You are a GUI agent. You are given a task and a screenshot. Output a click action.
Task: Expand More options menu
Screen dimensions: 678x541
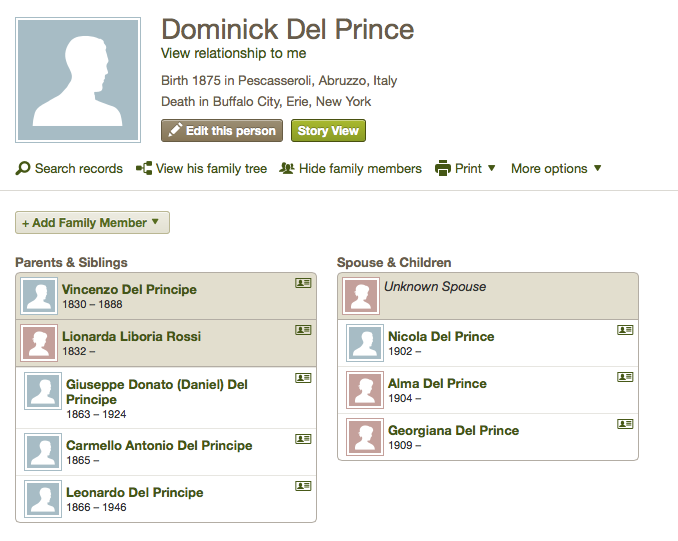tap(556, 168)
